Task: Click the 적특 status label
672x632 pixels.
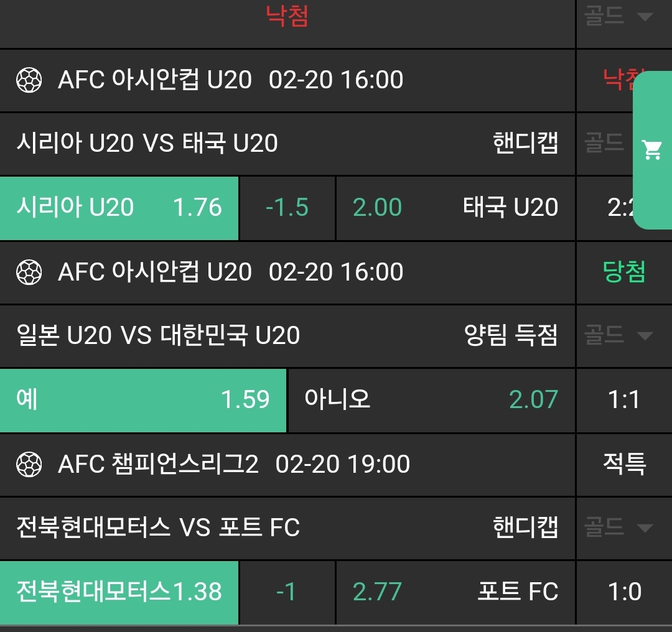Action: (x=624, y=465)
